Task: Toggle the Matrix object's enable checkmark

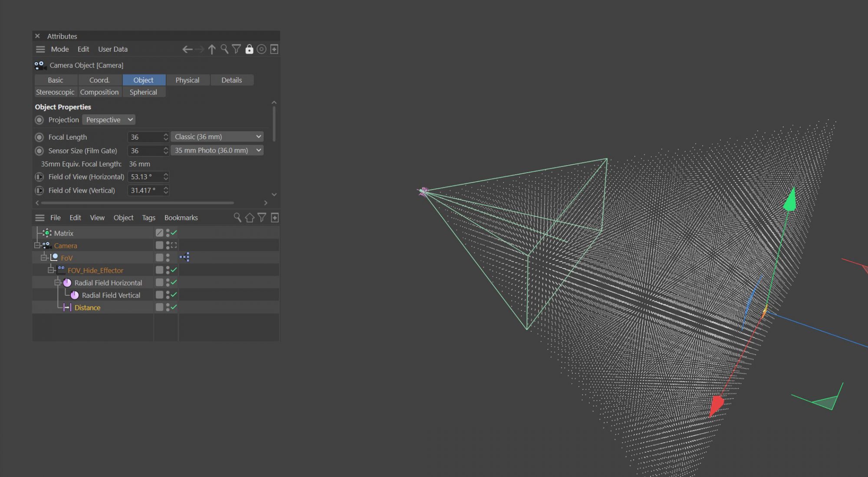Action: tap(173, 232)
